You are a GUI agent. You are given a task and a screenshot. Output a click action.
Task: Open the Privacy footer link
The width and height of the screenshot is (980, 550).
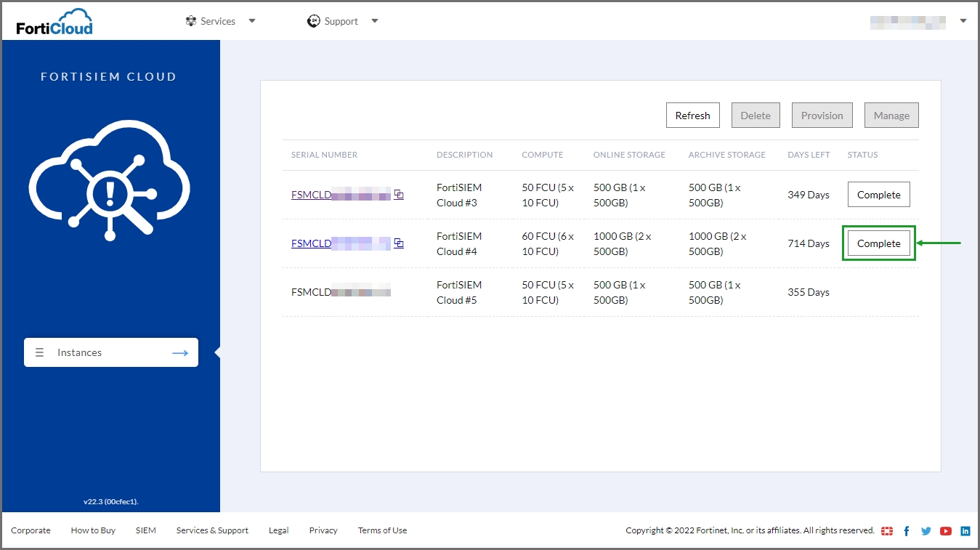point(323,530)
